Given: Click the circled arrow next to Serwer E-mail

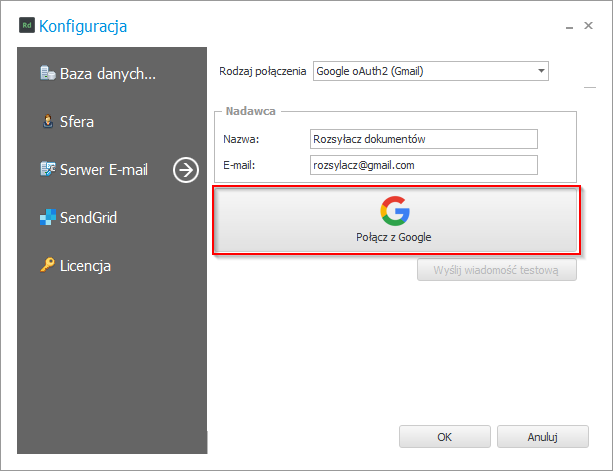Looking at the screenshot, I should [x=186, y=170].
